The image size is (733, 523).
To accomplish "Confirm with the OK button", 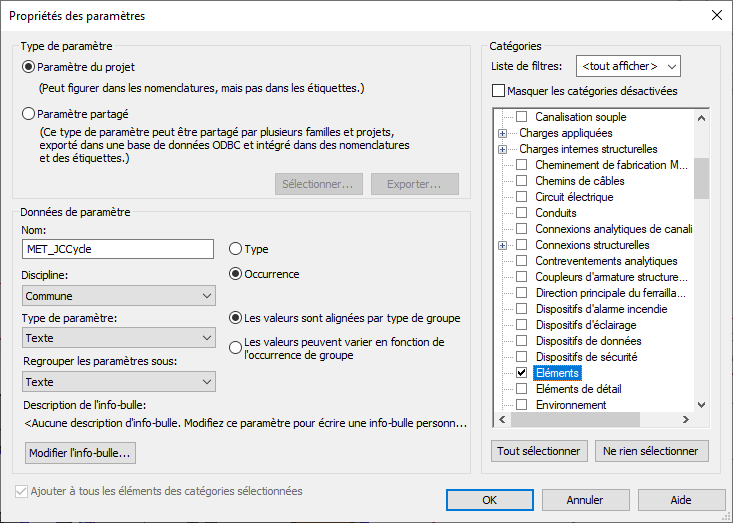I will [x=488, y=499].
